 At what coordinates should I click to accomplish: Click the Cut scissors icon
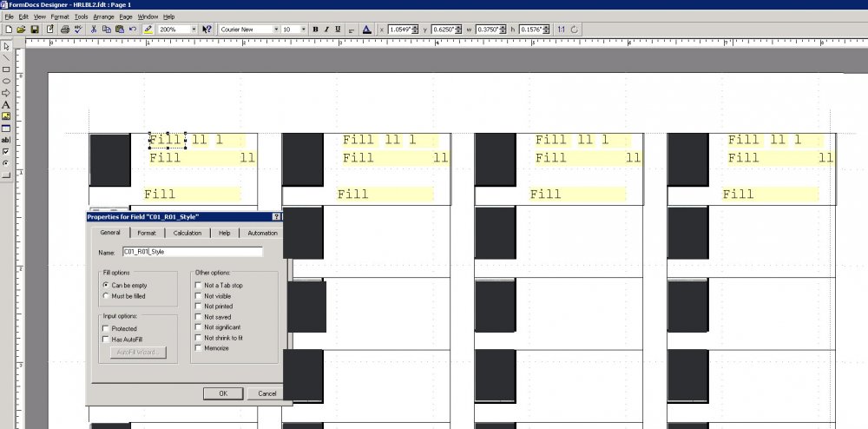pos(94,30)
